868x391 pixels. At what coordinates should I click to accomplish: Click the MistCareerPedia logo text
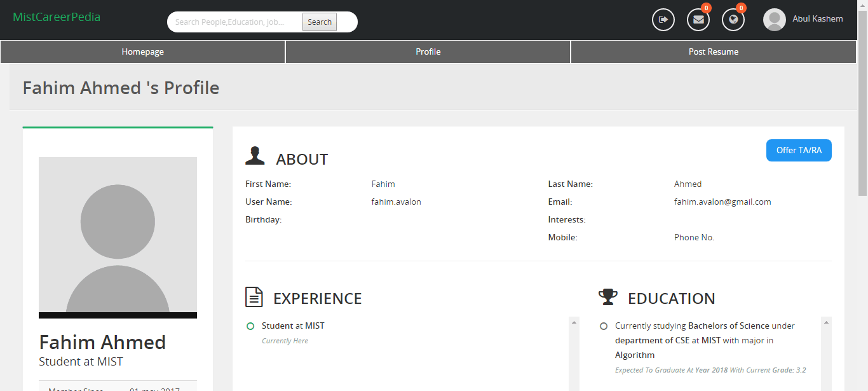[57, 17]
